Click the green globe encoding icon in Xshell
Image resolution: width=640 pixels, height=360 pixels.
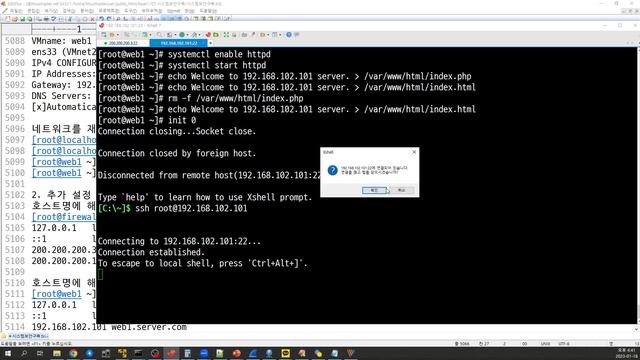(x=182, y=35)
